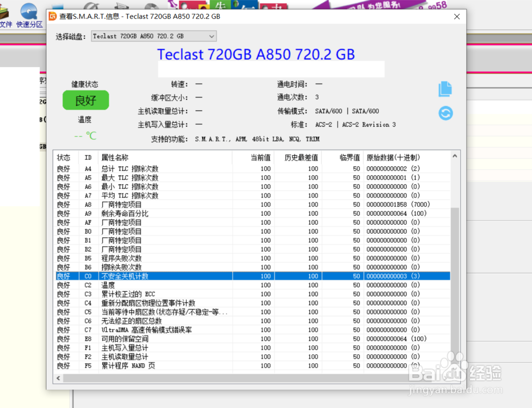Select the 最小 TLC 擦除次数 row
Screen dimensions: 532x408
click(253, 186)
